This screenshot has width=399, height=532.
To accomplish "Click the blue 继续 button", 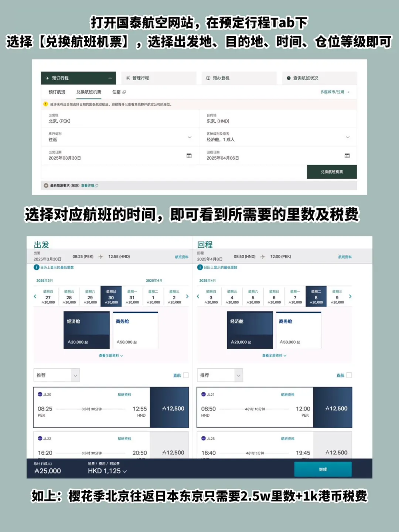I will (323, 469).
